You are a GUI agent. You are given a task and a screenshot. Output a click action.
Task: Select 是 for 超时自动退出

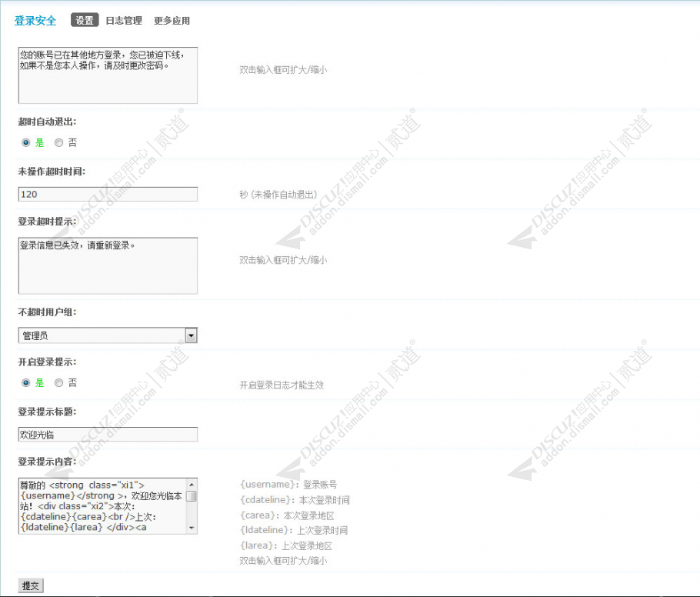(x=26, y=142)
